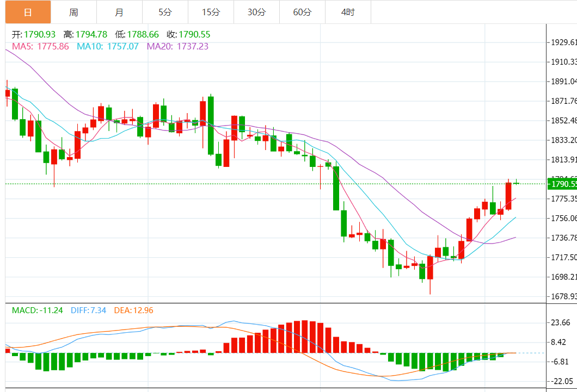Click the 1833.20 price axis label
The width and height of the screenshot is (577, 392).
(564, 140)
